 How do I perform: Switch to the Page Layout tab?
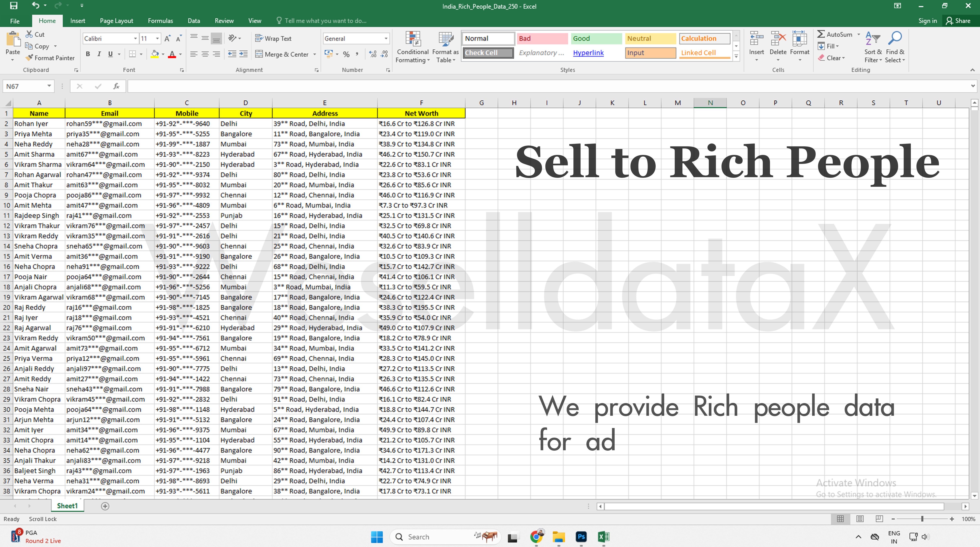[116, 21]
